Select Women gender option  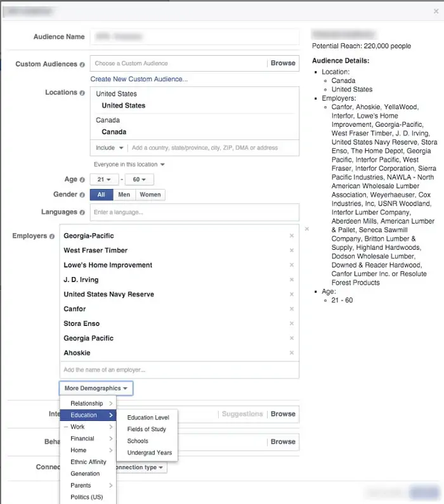click(x=150, y=195)
